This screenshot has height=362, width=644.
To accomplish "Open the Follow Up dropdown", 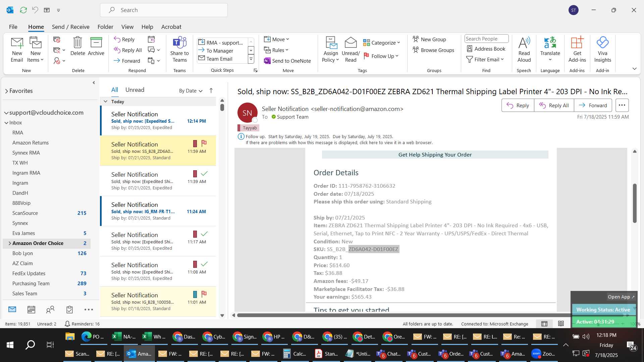I will pos(381,56).
